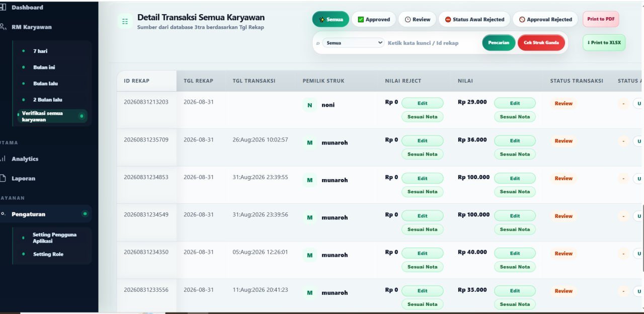
Task: Select the 2 Bulan lalu submenu
Action: click(x=47, y=100)
